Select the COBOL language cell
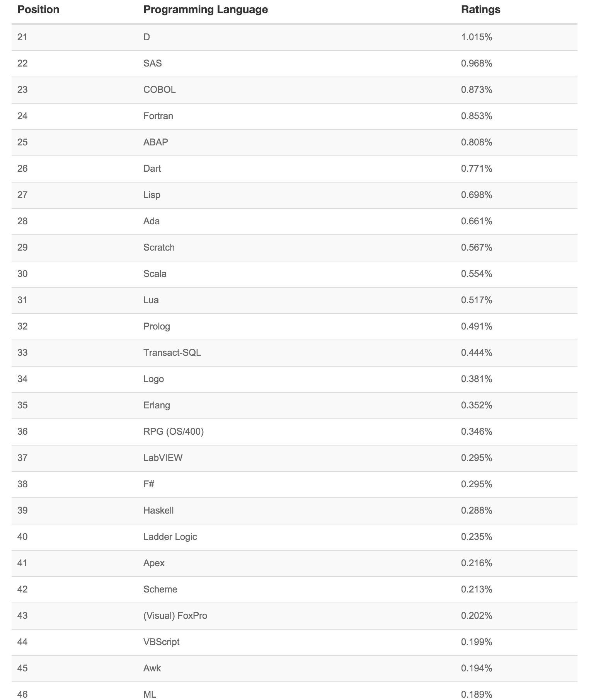The image size is (596, 700). pyautogui.click(x=159, y=90)
